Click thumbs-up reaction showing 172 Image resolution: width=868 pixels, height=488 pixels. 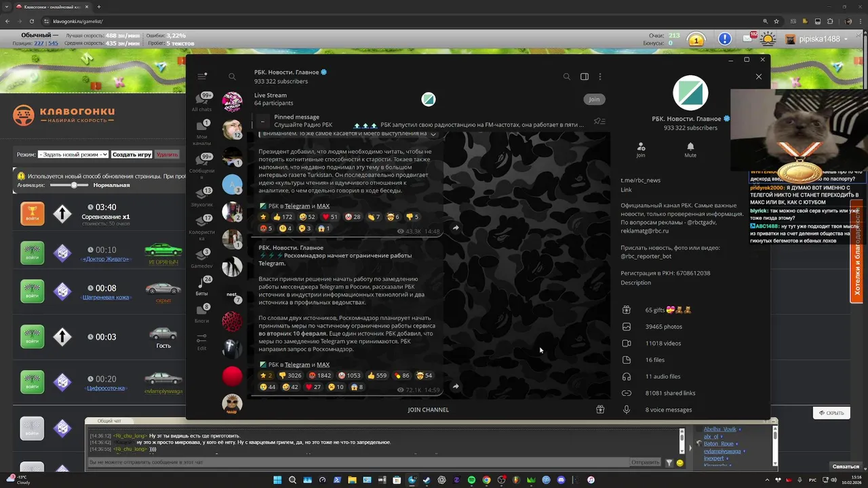click(x=282, y=217)
